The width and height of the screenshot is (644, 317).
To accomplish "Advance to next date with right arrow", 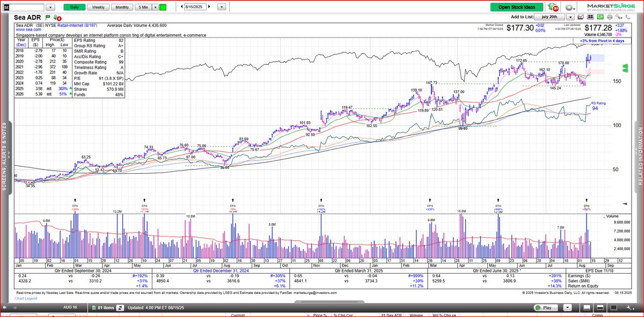I will tap(209, 6).
